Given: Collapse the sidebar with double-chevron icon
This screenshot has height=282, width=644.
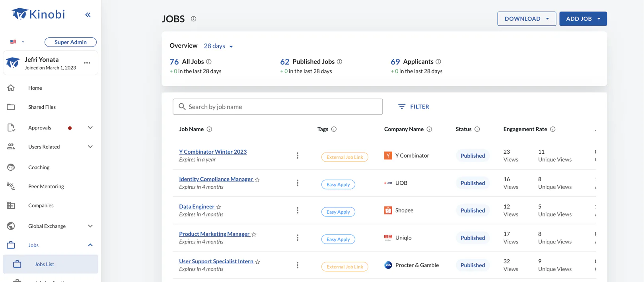Looking at the screenshot, I should [88, 15].
